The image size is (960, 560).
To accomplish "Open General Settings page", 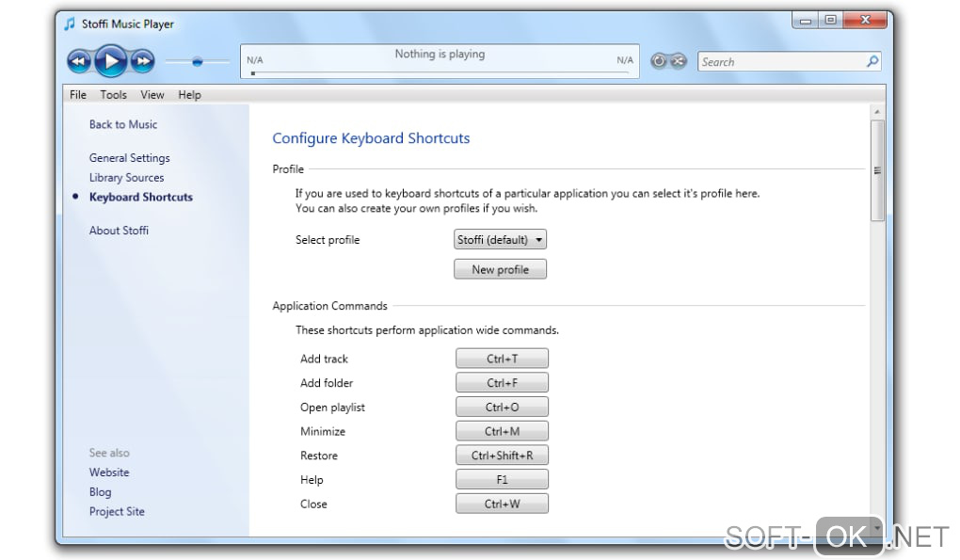I will pos(129,158).
